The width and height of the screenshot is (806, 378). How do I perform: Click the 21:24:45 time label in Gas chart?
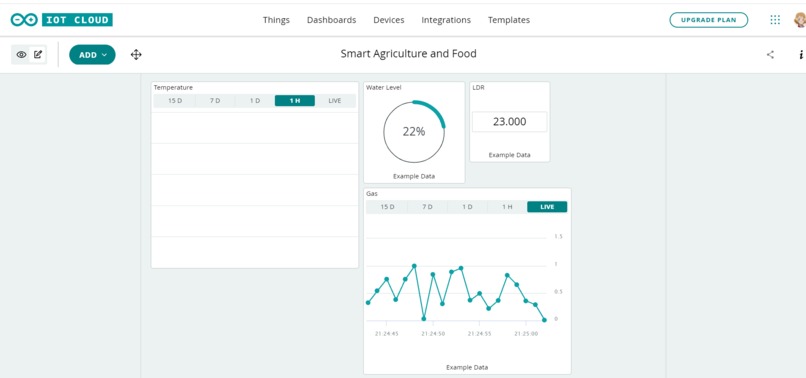coord(387,334)
